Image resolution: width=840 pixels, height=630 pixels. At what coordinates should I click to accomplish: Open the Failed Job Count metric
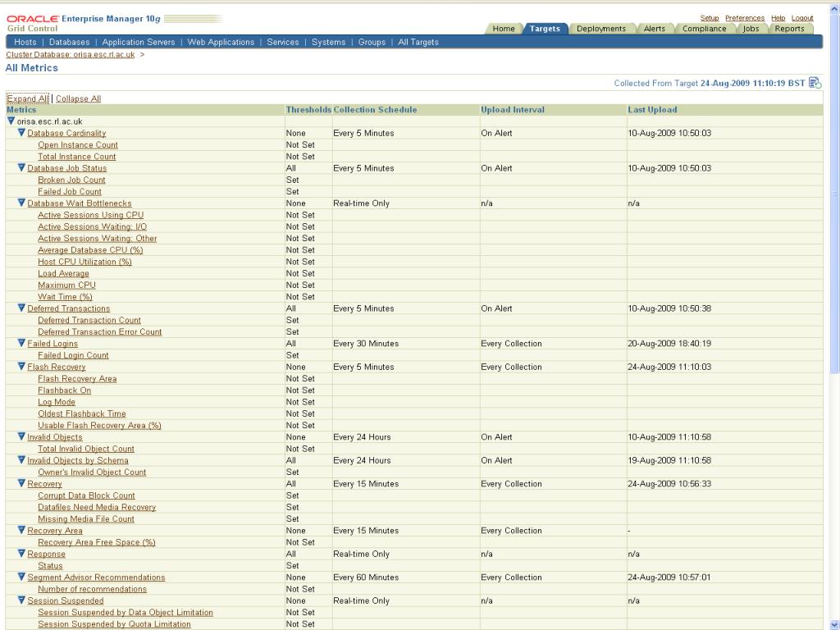tap(70, 191)
